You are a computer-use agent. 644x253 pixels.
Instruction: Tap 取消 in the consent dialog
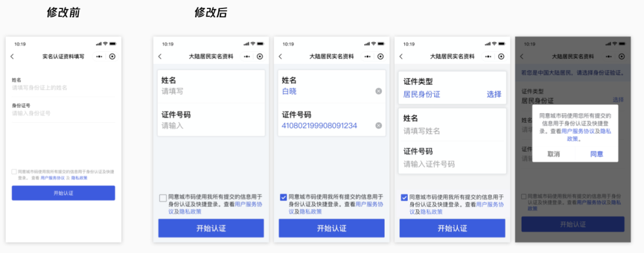[x=553, y=155]
